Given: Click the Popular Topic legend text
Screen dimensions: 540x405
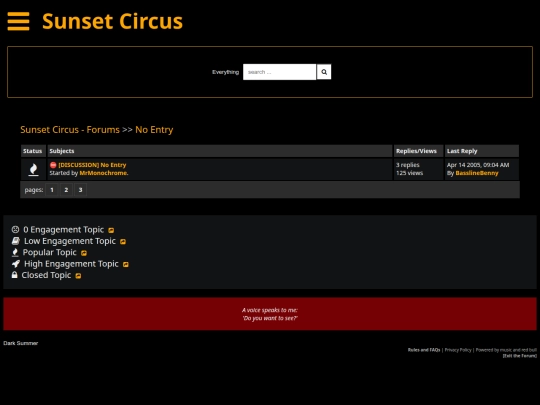Looking at the screenshot, I should (x=50, y=252).
